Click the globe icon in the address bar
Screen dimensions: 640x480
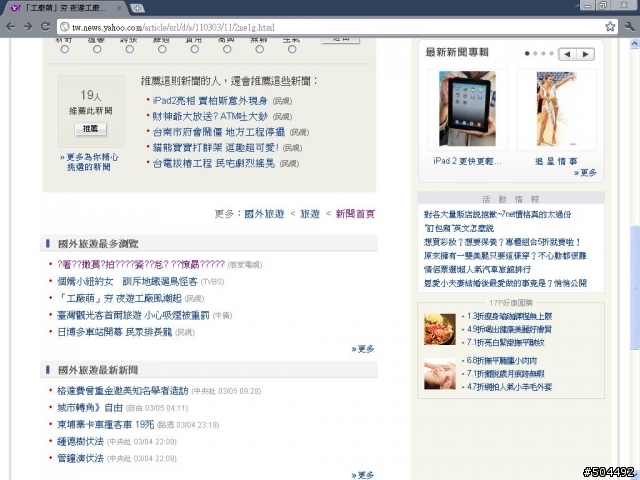point(64,27)
